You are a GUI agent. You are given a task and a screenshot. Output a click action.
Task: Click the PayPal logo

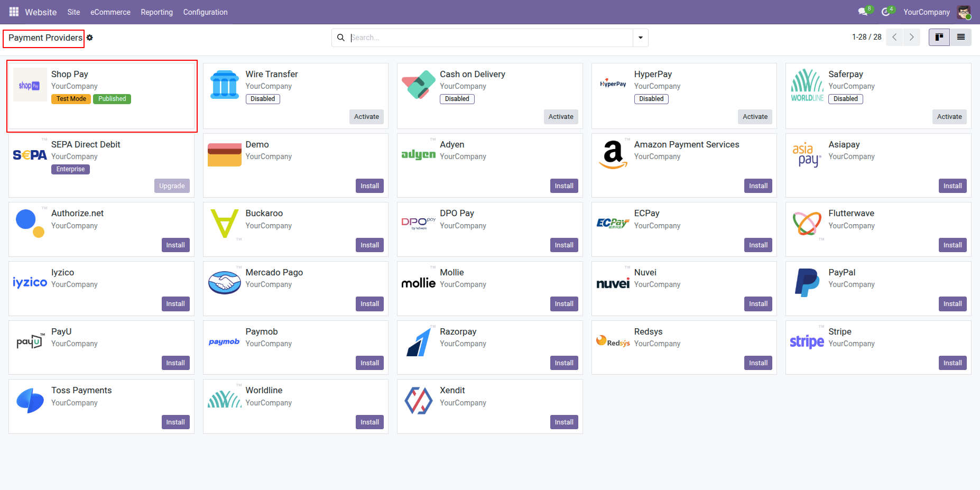tap(807, 283)
